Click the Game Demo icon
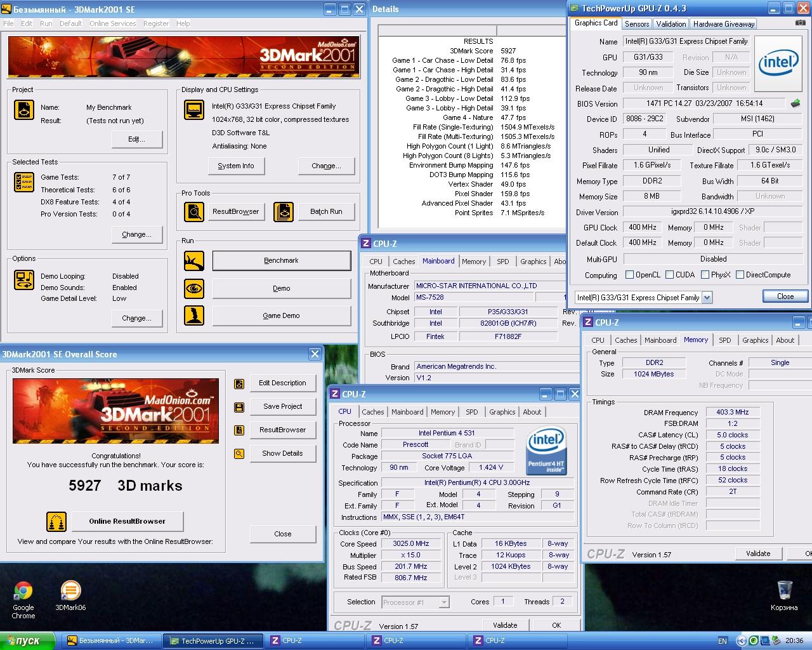The height and width of the screenshot is (650, 812). [x=194, y=315]
